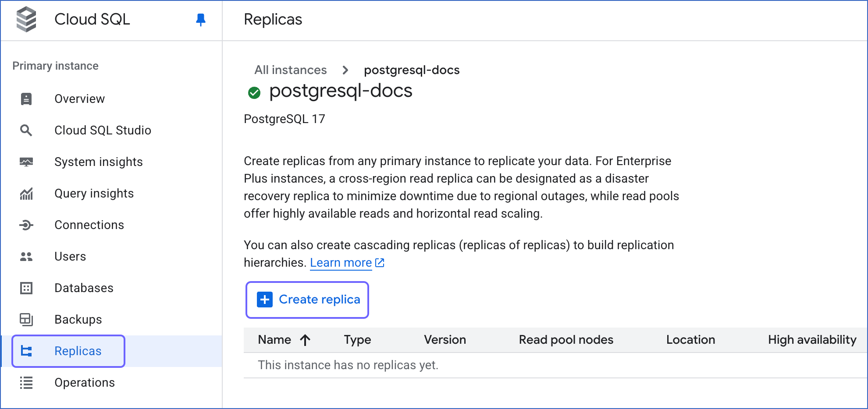
Task: Click the Overview document icon
Action: point(26,99)
